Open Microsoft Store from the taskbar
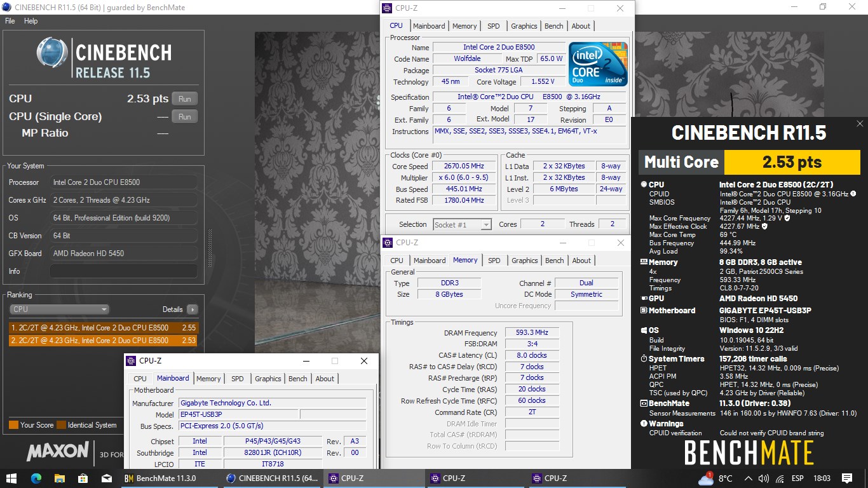The image size is (868, 488). pos(83,478)
